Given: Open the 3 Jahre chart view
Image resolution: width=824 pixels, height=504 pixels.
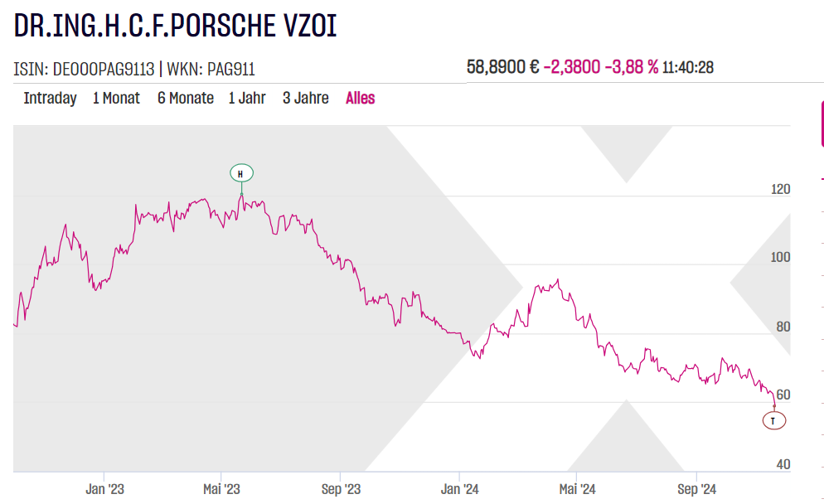Looking at the screenshot, I should coord(306,98).
